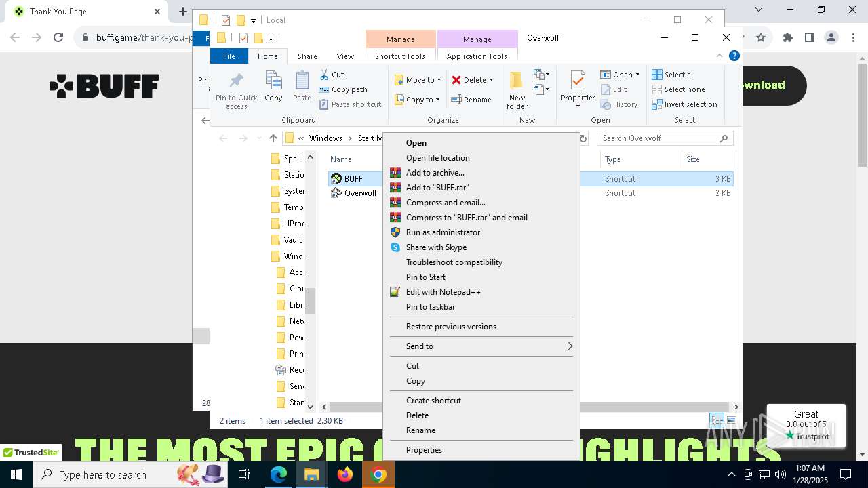The width and height of the screenshot is (868, 488).
Task: Choose Pin to taskbar
Action: (481, 307)
